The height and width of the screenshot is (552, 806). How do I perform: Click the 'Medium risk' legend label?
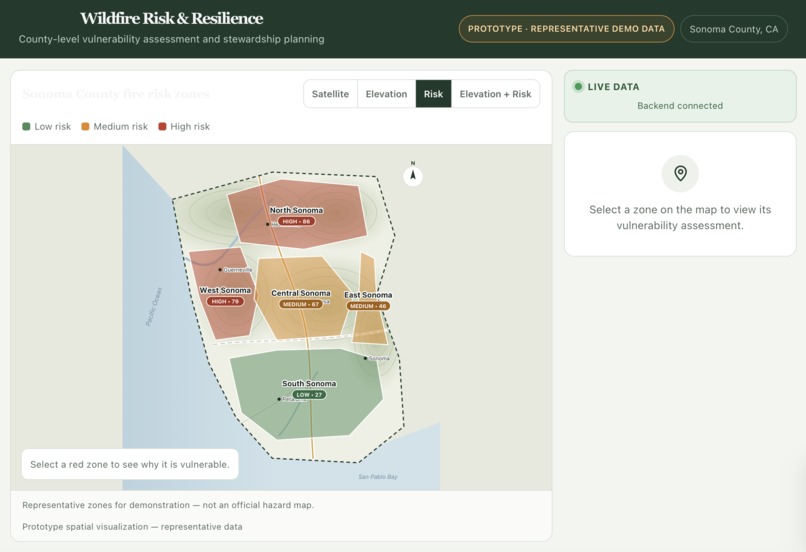(x=120, y=126)
